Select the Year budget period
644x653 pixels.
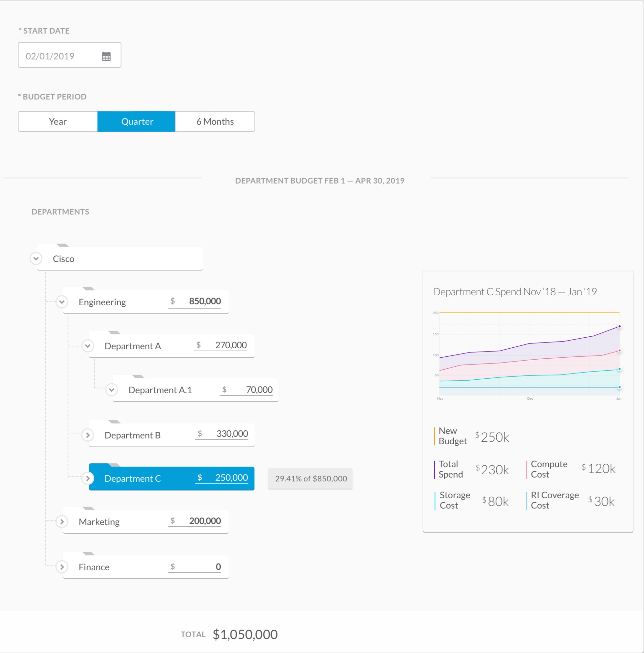click(x=58, y=121)
